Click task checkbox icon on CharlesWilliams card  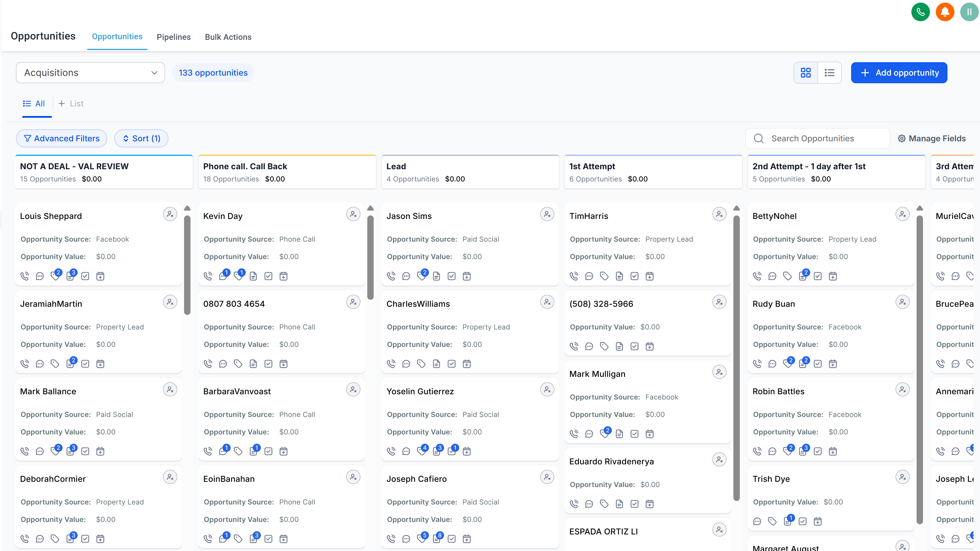click(x=451, y=364)
